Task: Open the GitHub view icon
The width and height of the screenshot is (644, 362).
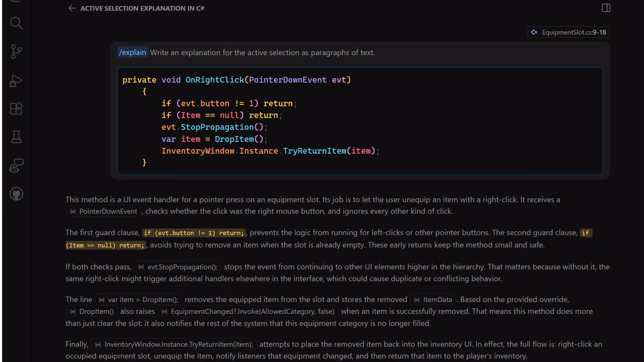Action: click(16, 194)
